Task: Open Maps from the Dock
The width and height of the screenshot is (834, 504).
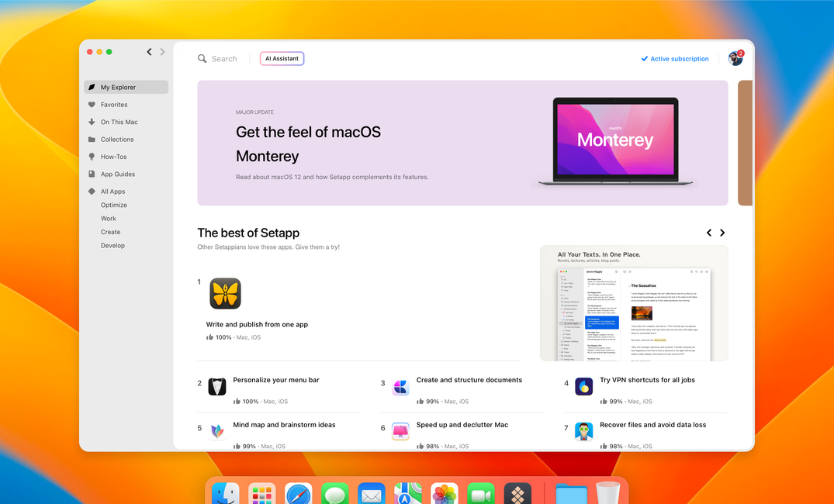Action: (408, 495)
